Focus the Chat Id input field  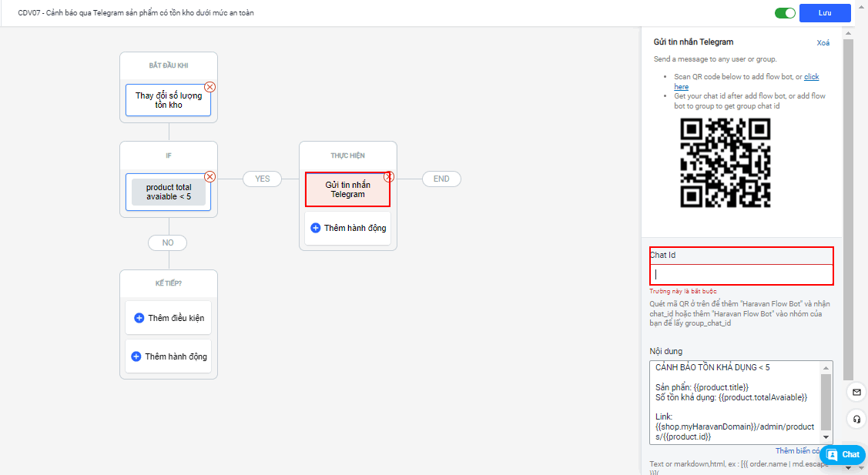click(741, 274)
